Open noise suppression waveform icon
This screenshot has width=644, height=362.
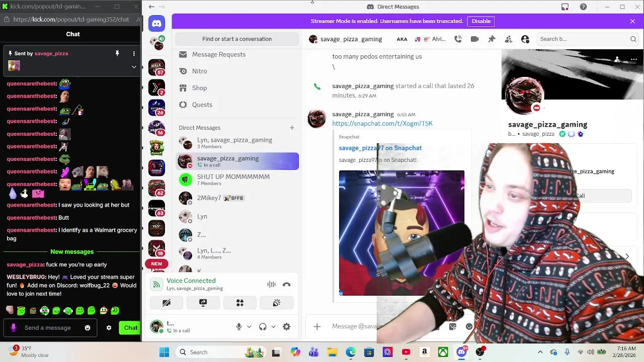tap(271, 285)
